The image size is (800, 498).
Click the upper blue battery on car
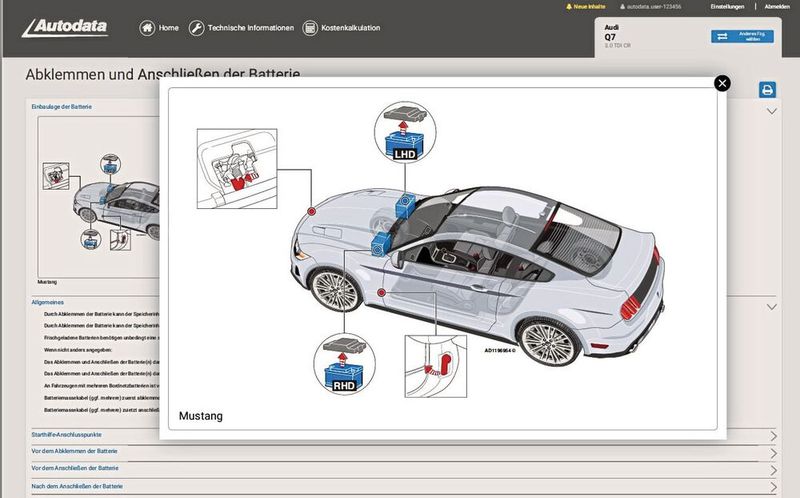click(406, 205)
